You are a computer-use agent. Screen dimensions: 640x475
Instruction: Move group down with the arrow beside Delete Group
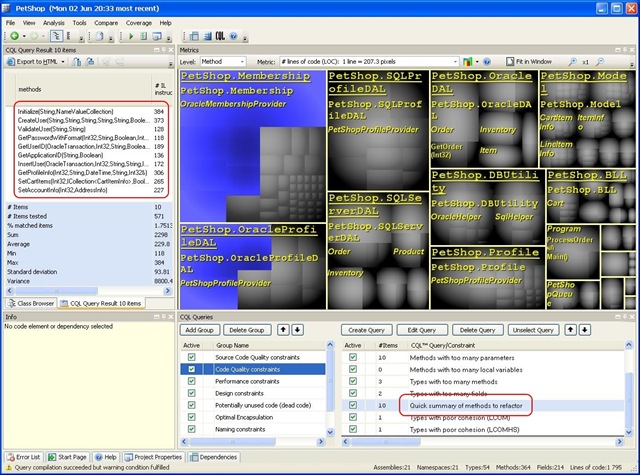pos(298,330)
